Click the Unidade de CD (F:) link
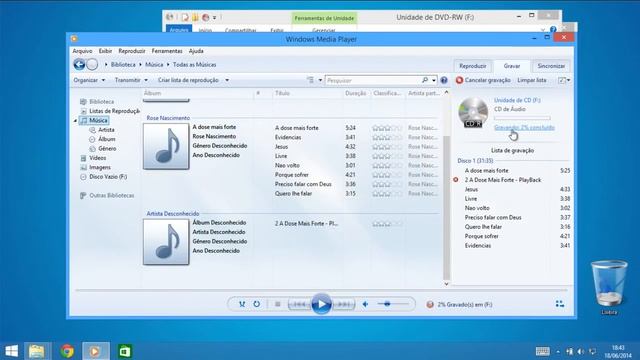 [517, 100]
